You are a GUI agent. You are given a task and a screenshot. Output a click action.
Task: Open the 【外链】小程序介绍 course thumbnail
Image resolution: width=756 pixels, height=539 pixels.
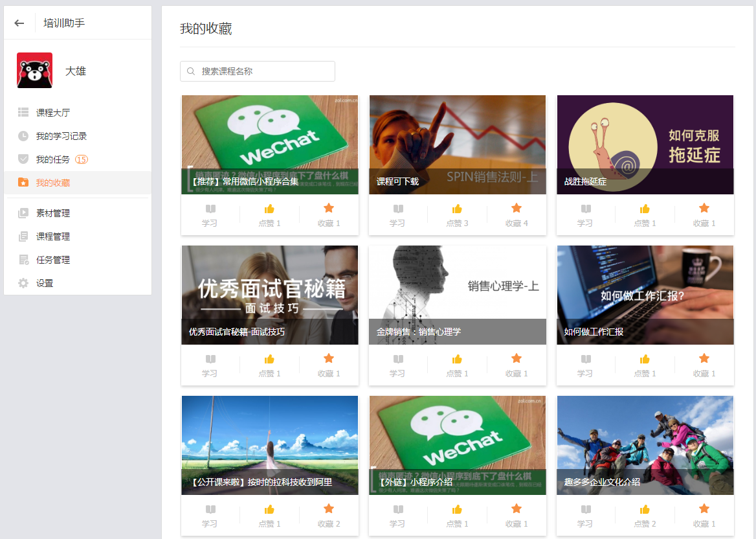458,445
